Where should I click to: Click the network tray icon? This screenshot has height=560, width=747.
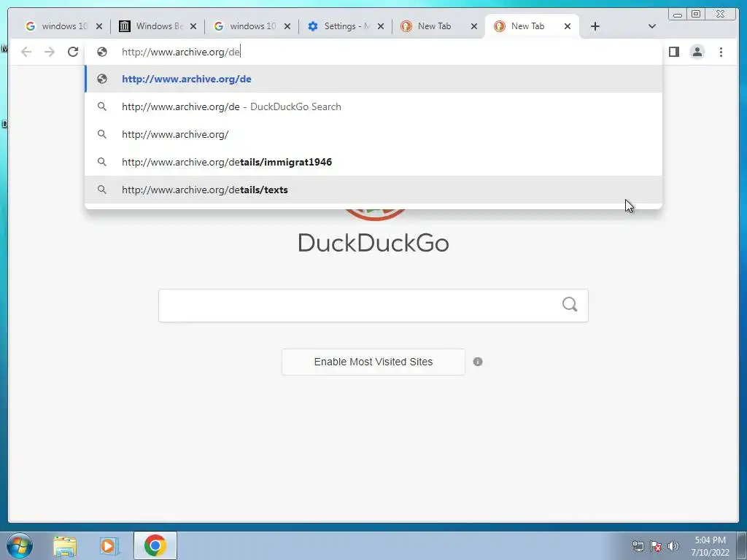click(638, 545)
